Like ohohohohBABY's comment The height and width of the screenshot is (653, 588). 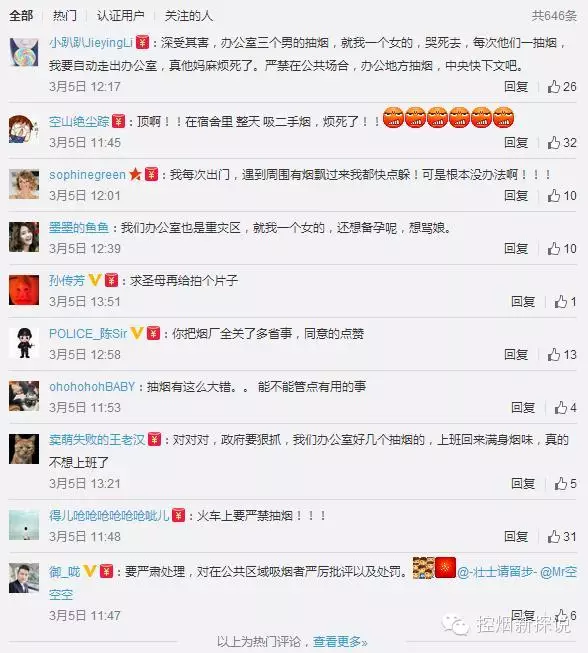pyautogui.click(x=561, y=407)
